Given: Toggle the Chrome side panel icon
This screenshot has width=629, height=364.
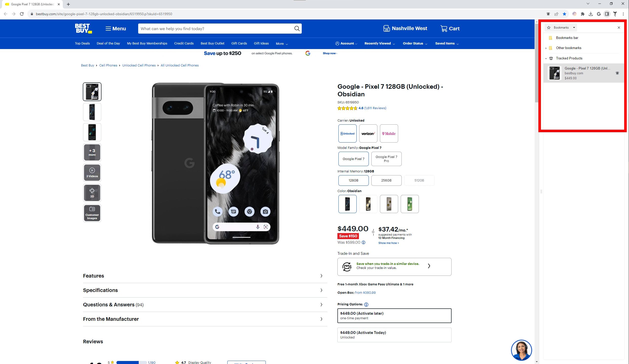Looking at the screenshot, I should (x=607, y=14).
